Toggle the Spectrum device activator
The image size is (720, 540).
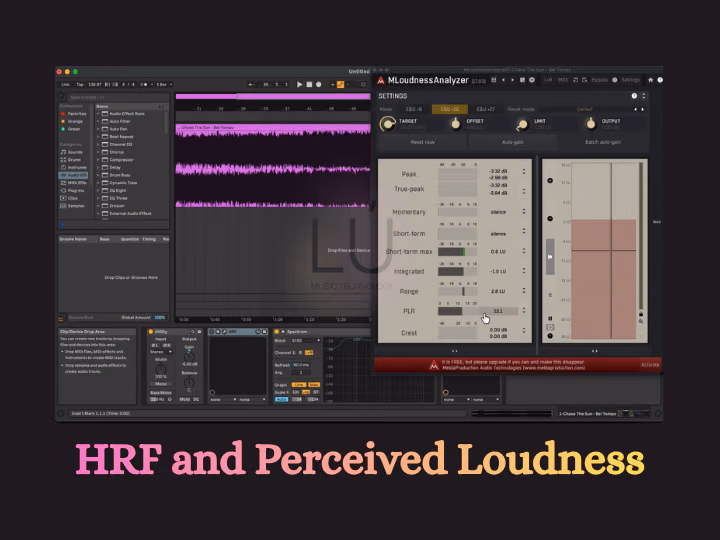coord(276,332)
